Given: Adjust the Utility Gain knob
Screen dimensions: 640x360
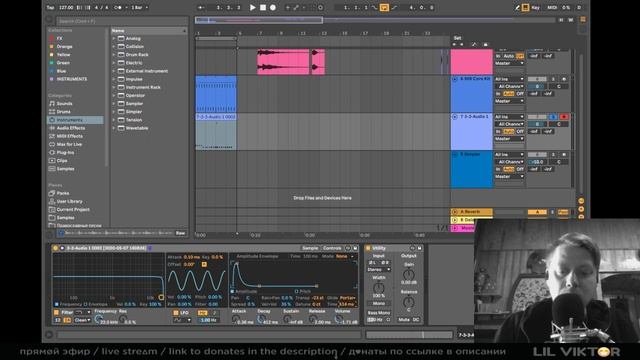Looking at the screenshot, I should [409, 275].
